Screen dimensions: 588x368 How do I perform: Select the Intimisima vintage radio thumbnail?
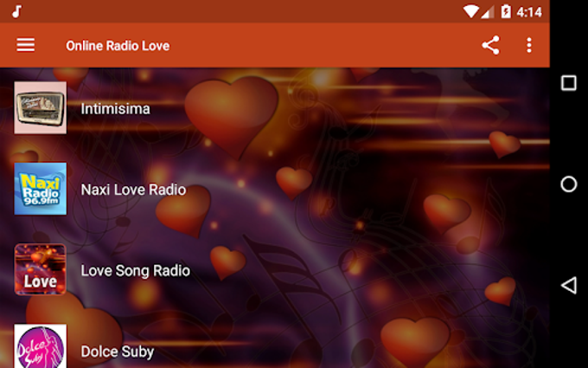40,107
